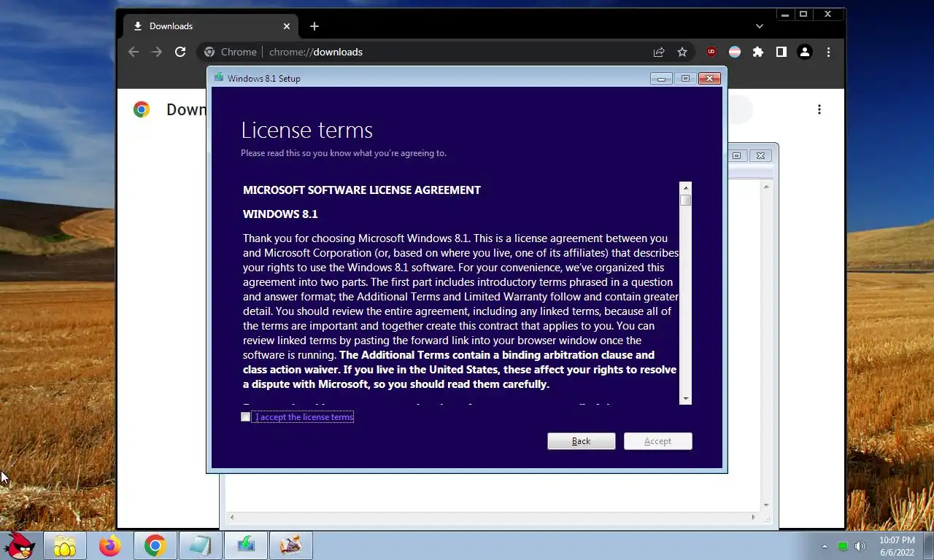Screen dimensions: 934x560
Task: Select the Downloads tab in Chrome
Action: (x=210, y=26)
